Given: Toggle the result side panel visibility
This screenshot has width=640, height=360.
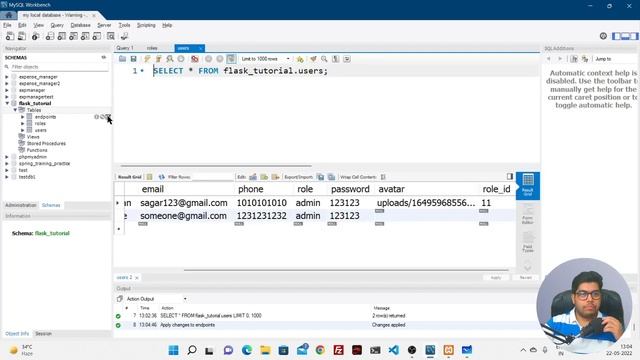Looking at the screenshot, I should point(510,176).
